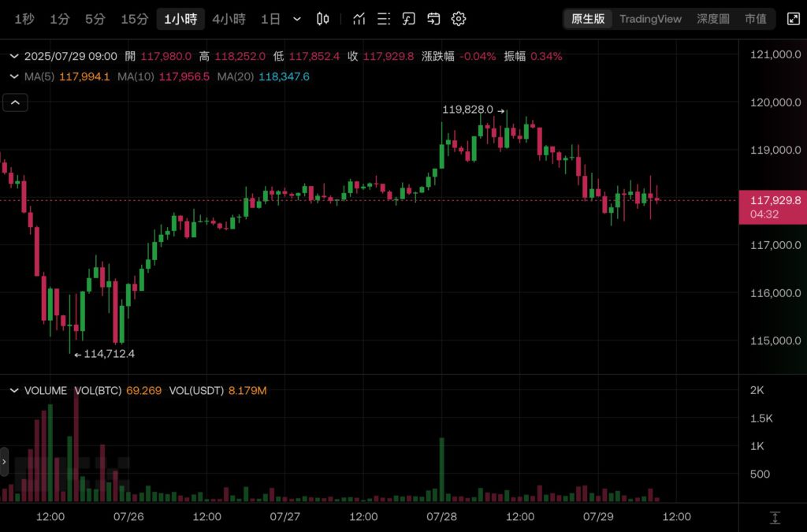807x532 pixels.
Task: Open chart settings gear
Action: [459, 19]
